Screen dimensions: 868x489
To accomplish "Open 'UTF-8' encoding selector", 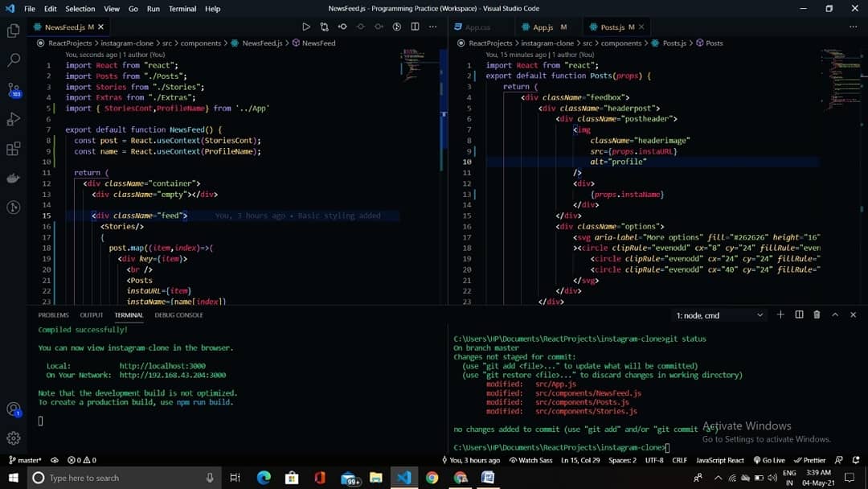I will [653, 460].
